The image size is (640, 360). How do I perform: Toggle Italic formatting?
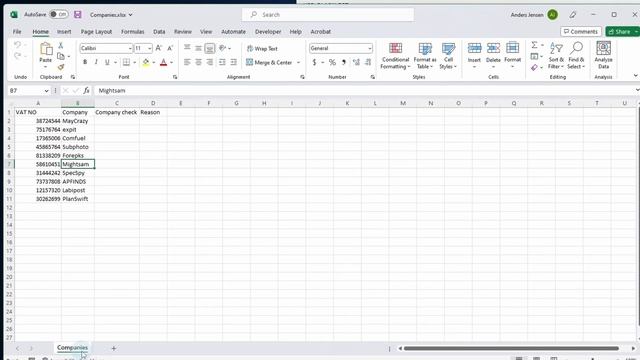pyautogui.click(x=96, y=62)
